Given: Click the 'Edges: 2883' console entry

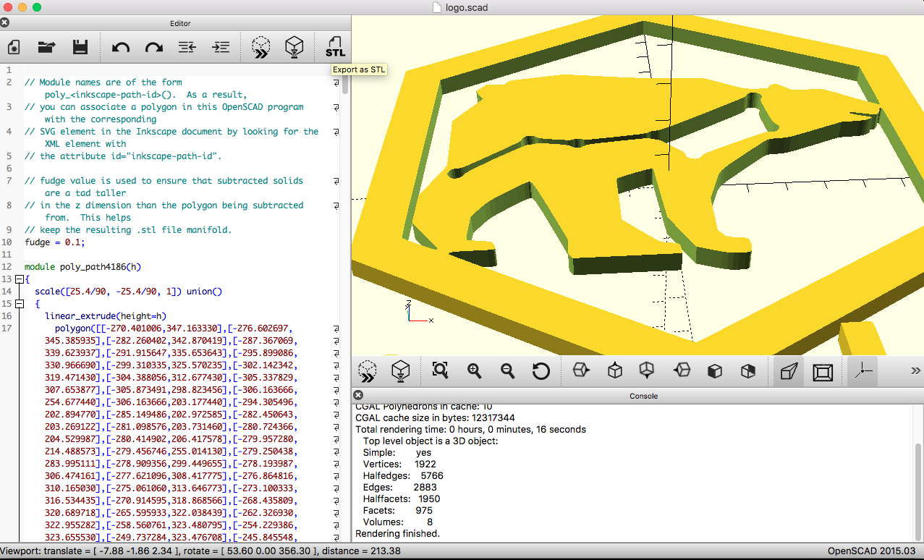Looking at the screenshot, I should [399, 488].
